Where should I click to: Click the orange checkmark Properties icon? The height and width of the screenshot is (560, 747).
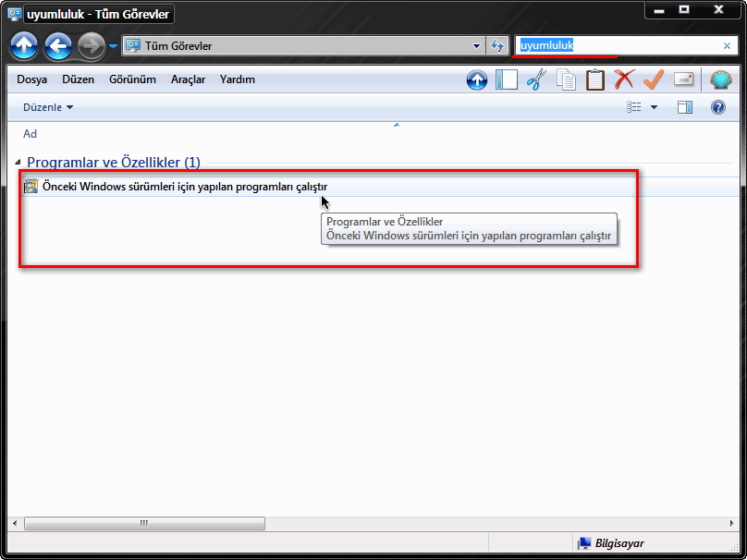tap(654, 79)
